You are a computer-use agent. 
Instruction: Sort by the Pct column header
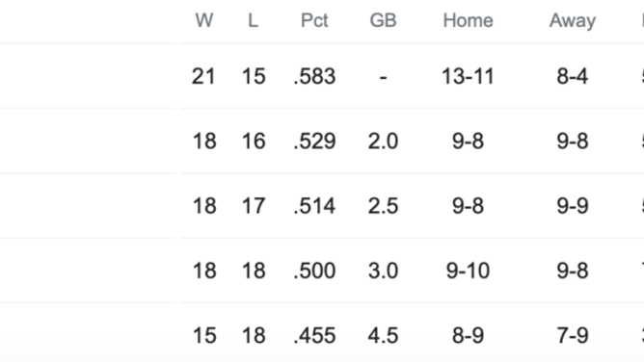pos(314,20)
